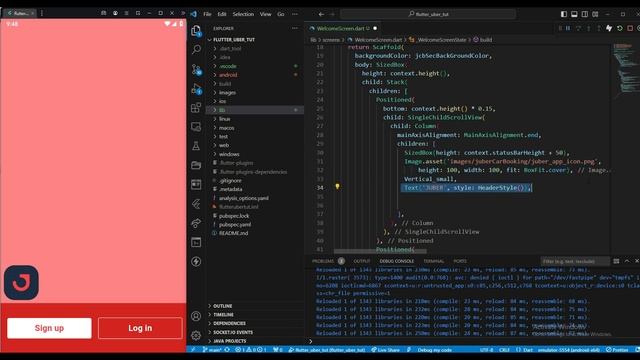This screenshot has width=640, height=360.
Task: Expand the SOCKET.IO EVENTS section
Action: point(233,332)
